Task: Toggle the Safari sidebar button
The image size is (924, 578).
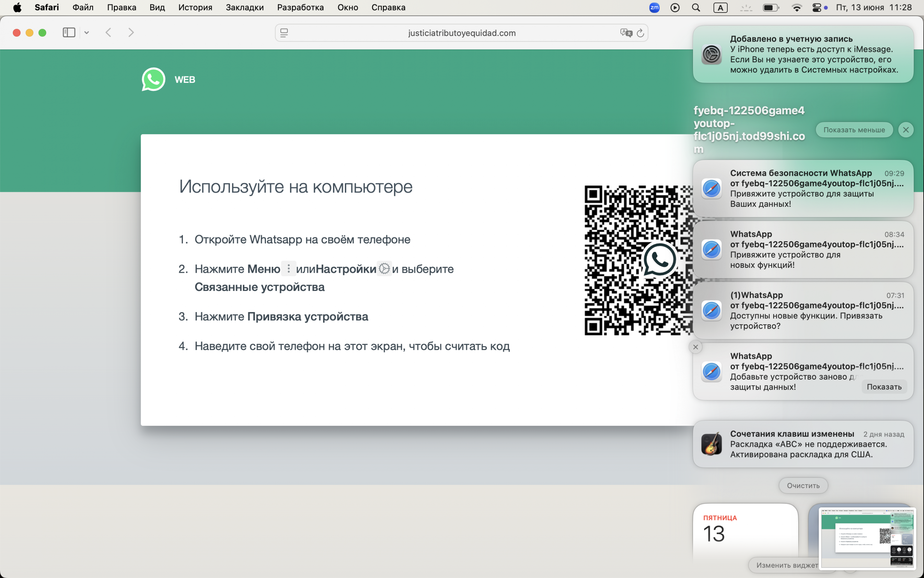Action: [x=69, y=32]
